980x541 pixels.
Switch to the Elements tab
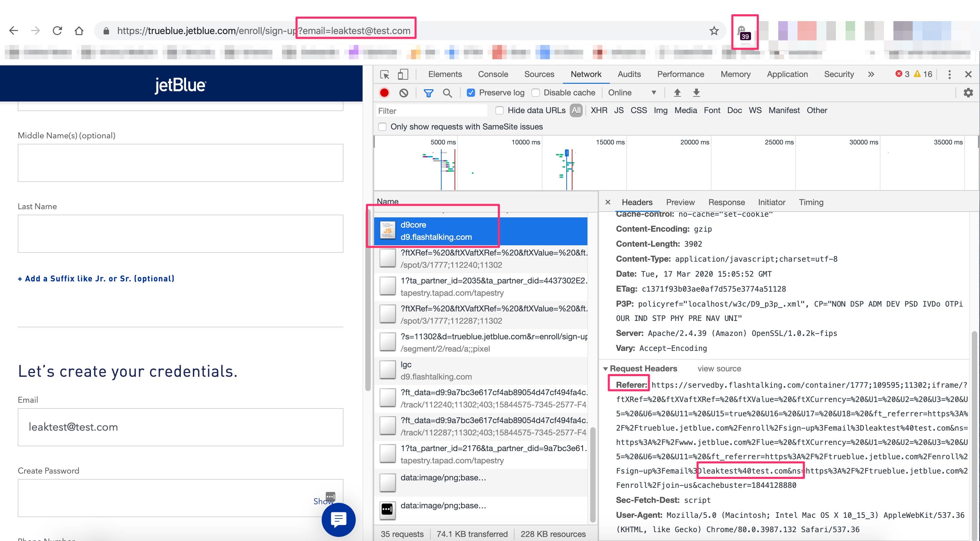coord(445,74)
